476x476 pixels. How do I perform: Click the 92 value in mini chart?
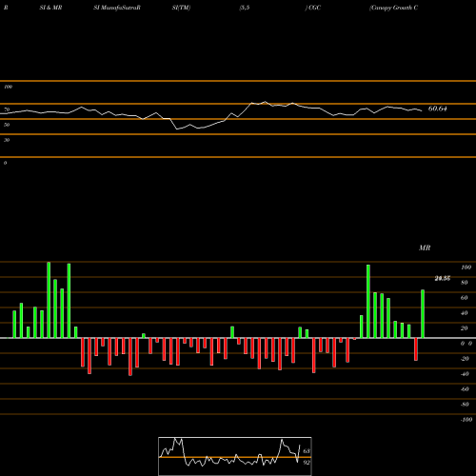click(307, 463)
